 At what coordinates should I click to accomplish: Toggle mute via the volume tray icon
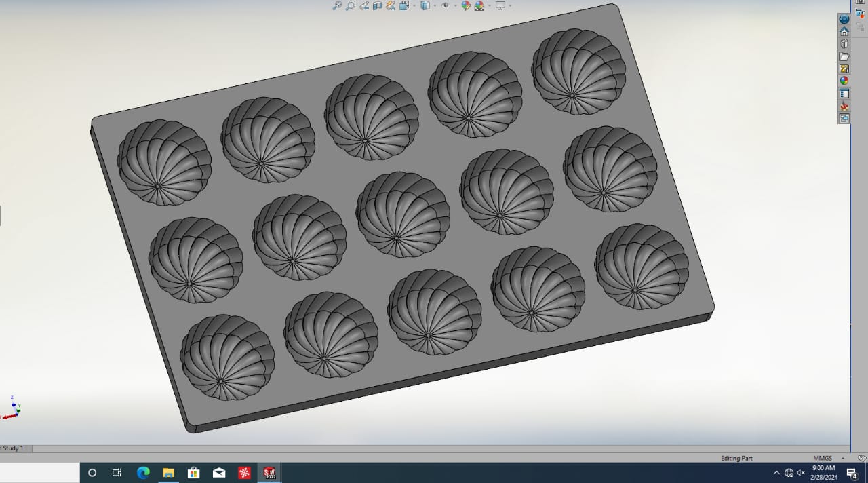point(801,473)
